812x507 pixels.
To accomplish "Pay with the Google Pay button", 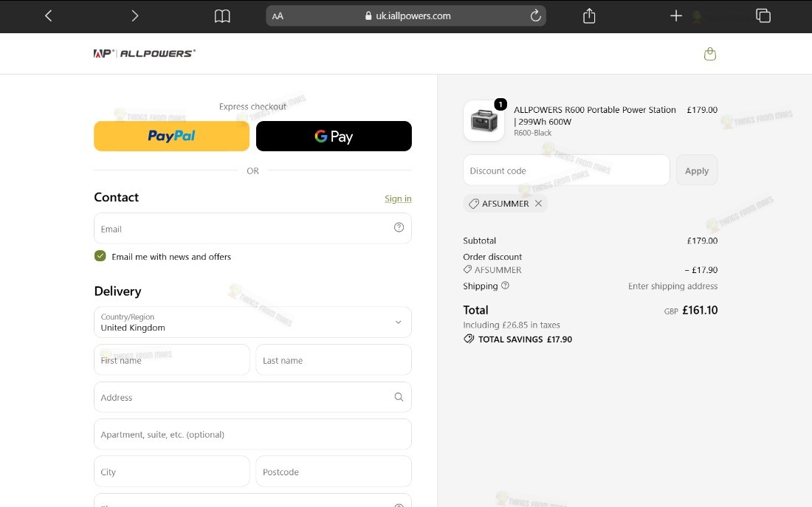I will (334, 137).
